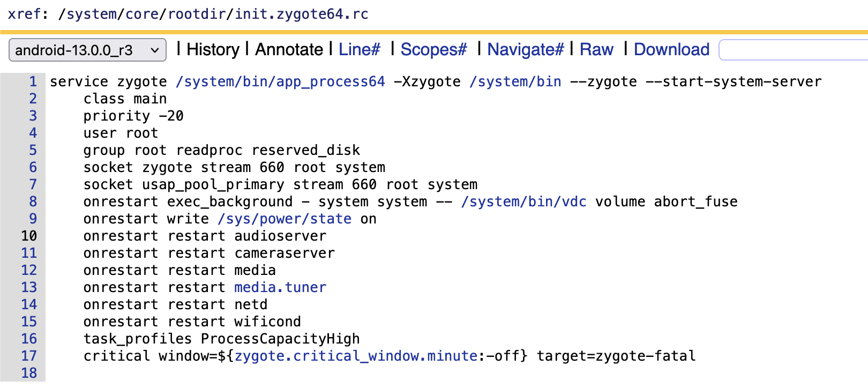Screen dimensions: 868x388
Task: Toggle the Navigate# option
Action: 525,50
